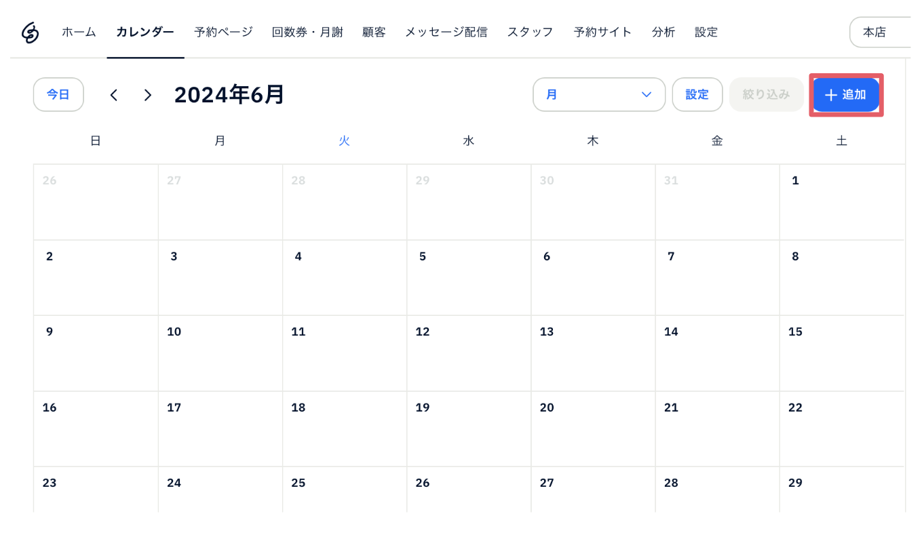Click the 今日 button

pos(58,94)
